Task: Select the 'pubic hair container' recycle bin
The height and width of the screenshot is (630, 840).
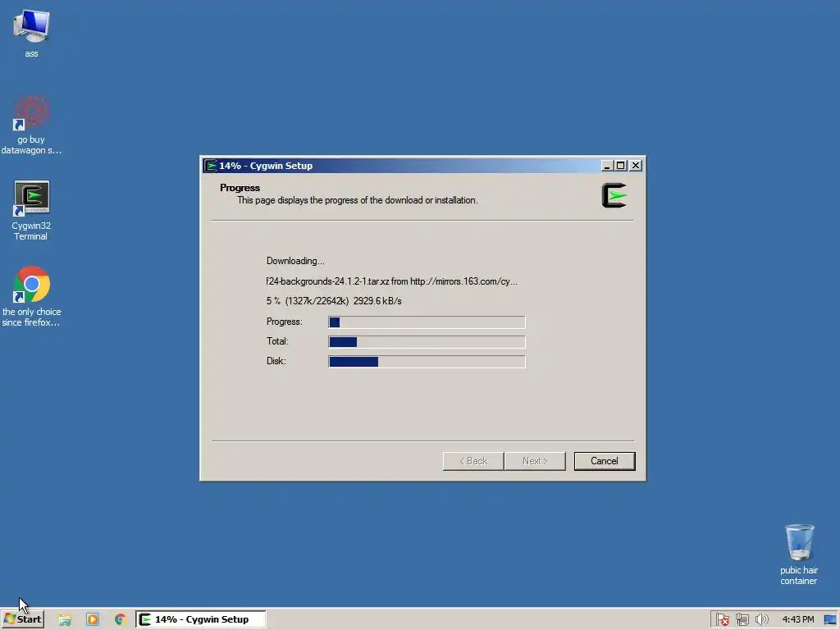Action: pyautogui.click(x=799, y=554)
